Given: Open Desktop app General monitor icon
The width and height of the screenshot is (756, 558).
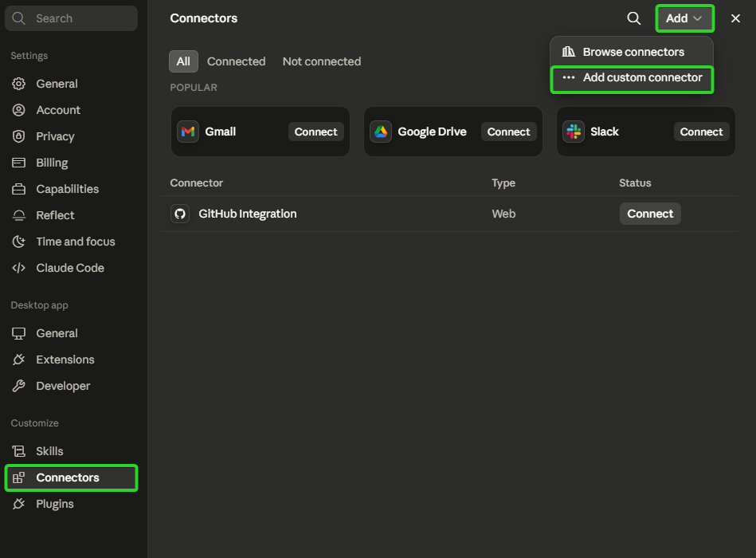Looking at the screenshot, I should click(19, 333).
